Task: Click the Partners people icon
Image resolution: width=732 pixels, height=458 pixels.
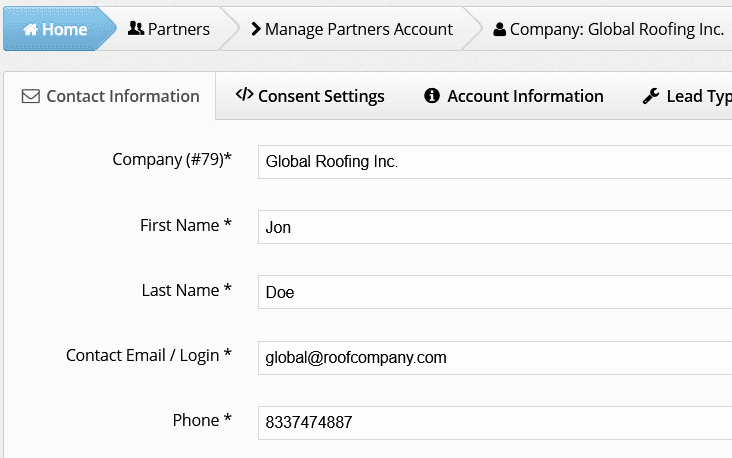Action: (x=136, y=28)
